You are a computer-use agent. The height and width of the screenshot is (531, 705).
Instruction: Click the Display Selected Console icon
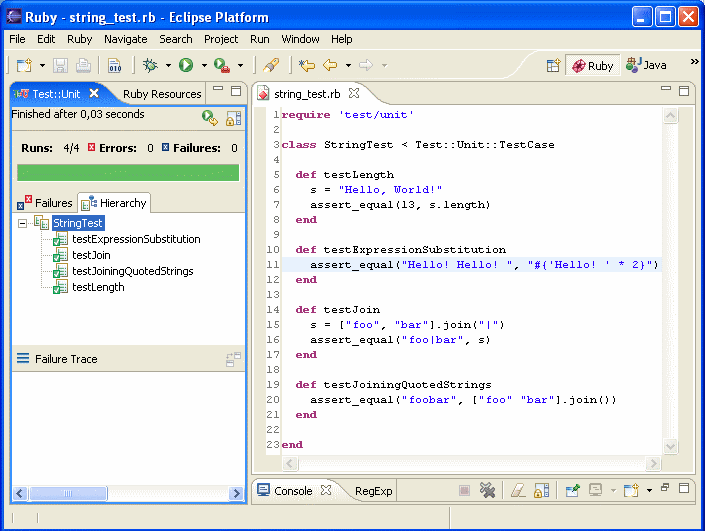tap(596, 490)
